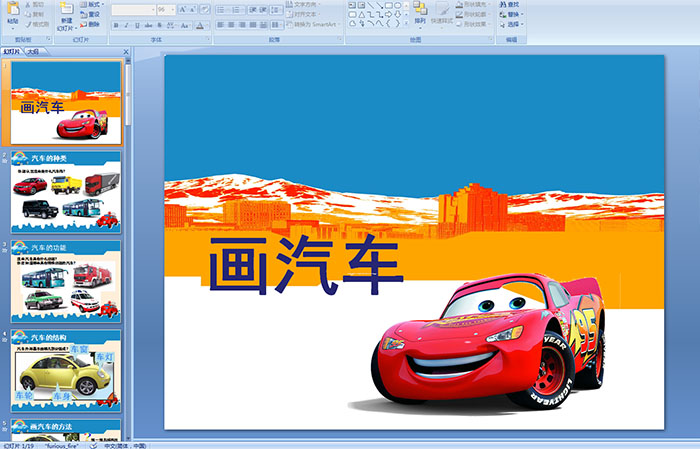Click the Decrease Font Size icon
This screenshot has width=700, height=449.
(x=192, y=9)
